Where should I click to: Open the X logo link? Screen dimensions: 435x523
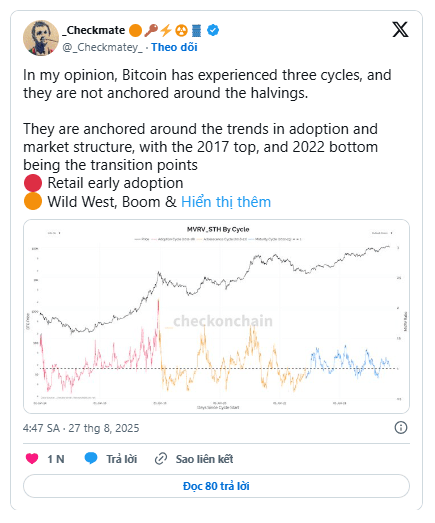[x=400, y=29]
